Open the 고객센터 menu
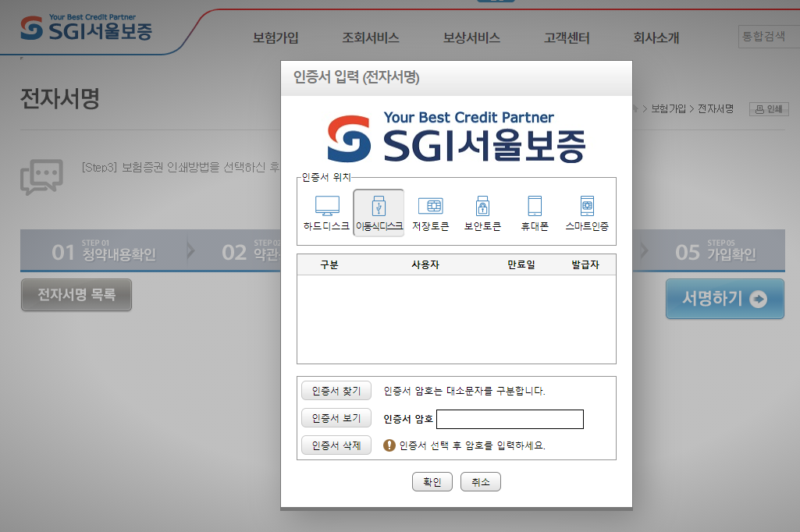Screen dimensions: 800x532 click(x=567, y=37)
